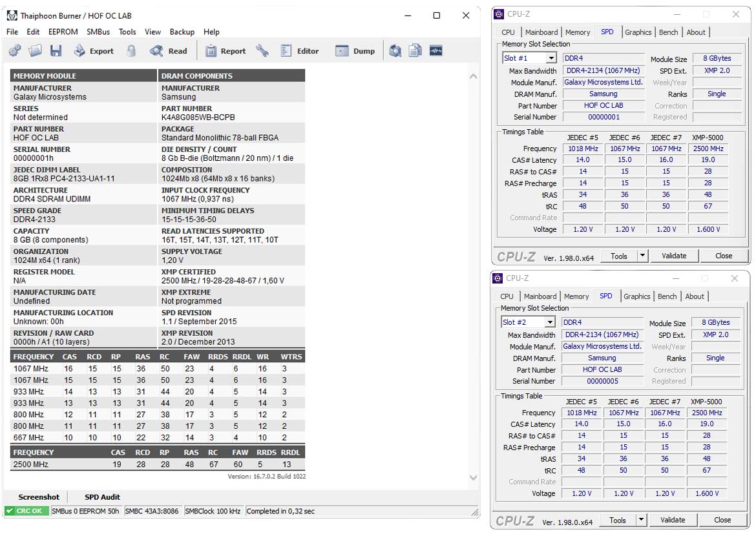The width and height of the screenshot is (756, 536).
Task: Click Tools button in lower CPU-Z window
Action: (x=618, y=520)
